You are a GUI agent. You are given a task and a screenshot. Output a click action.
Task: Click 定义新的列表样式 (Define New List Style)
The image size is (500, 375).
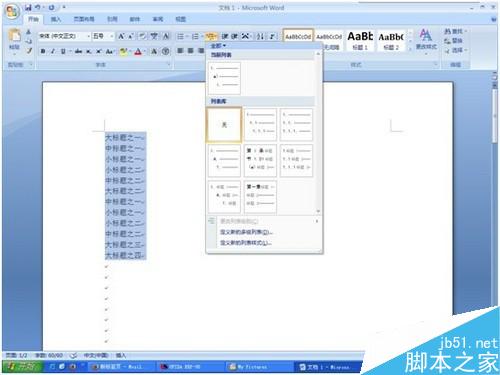(x=246, y=243)
